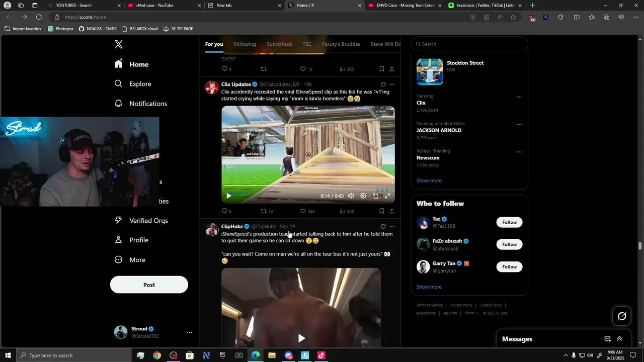Like the Clix Updates post

pyautogui.click(x=307, y=211)
